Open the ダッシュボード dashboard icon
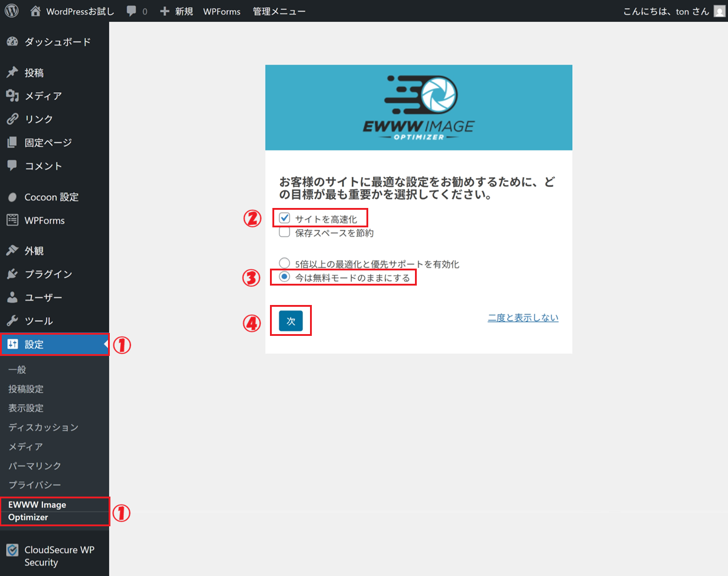The height and width of the screenshot is (576, 728). [12, 42]
